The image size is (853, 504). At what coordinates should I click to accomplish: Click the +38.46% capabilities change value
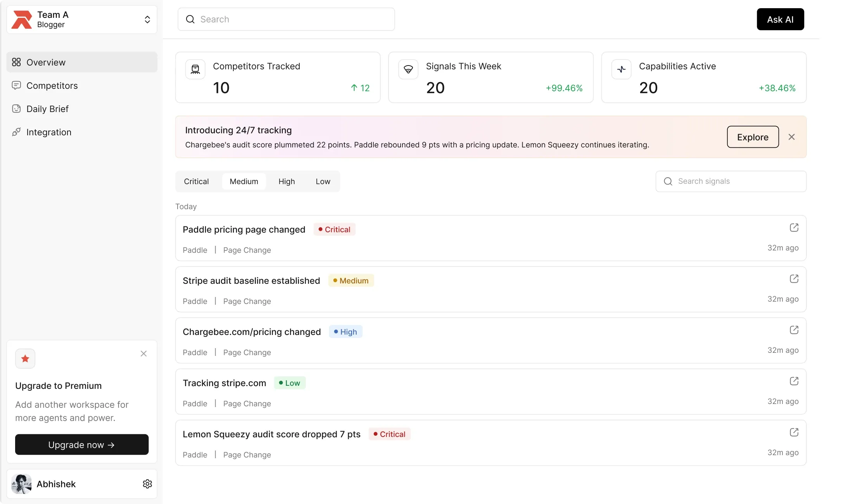pos(777,88)
